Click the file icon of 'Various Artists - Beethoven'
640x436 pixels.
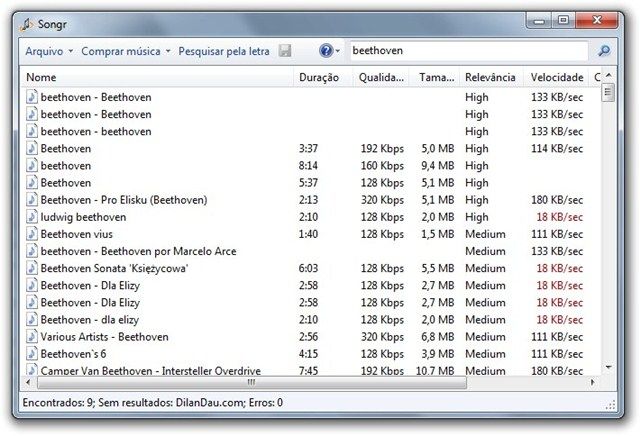tap(32, 337)
